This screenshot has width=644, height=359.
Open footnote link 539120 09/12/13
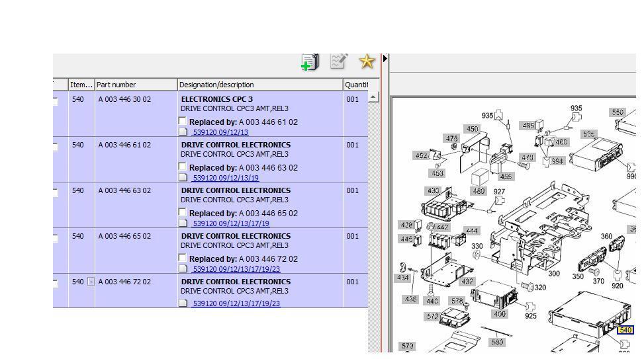[220, 132]
